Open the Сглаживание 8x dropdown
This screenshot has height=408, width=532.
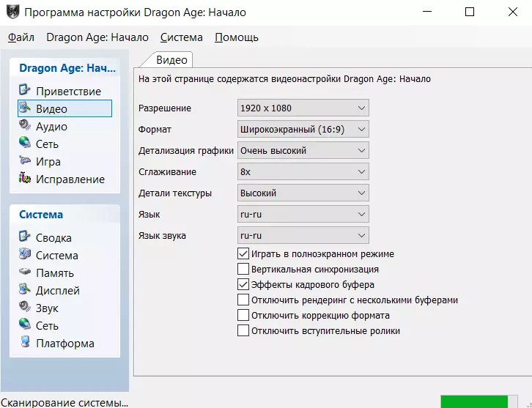[303, 171]
